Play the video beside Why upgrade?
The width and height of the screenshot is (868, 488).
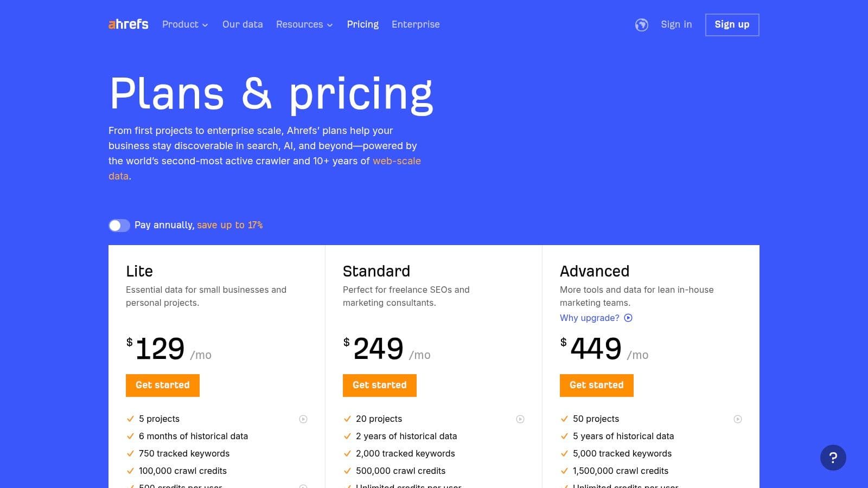tap(628, 318)
